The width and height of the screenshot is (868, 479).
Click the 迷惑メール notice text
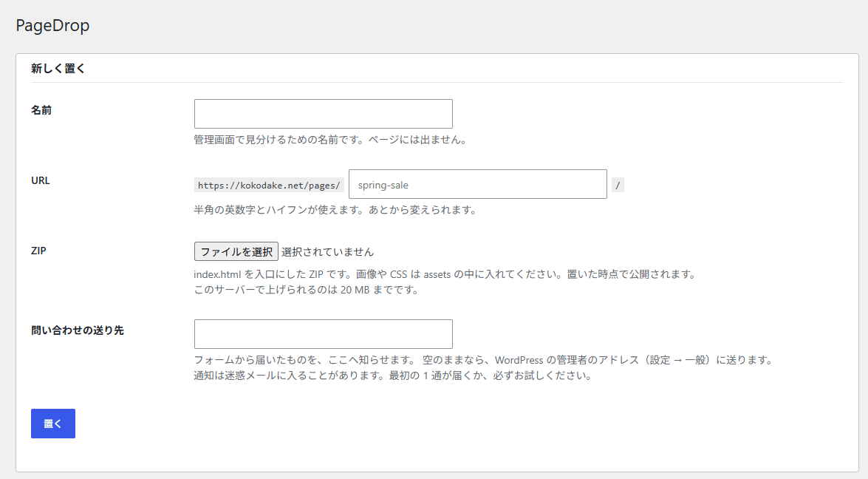[394, 376]
